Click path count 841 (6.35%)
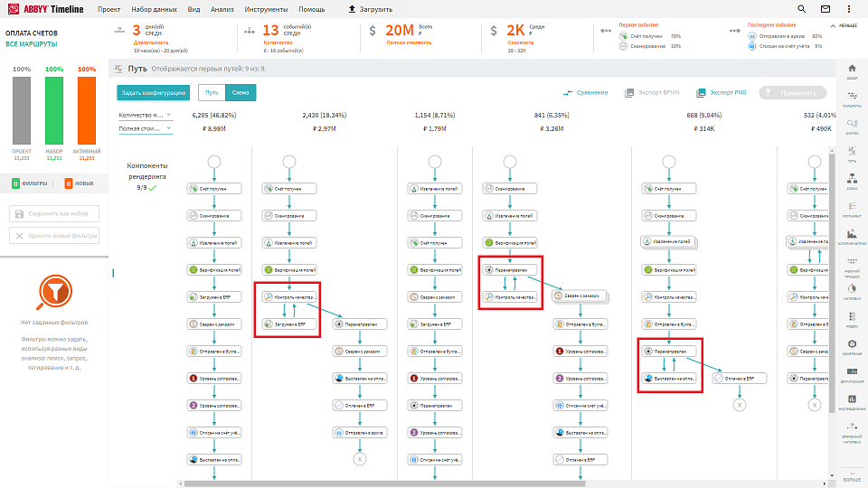 [552, 115]
